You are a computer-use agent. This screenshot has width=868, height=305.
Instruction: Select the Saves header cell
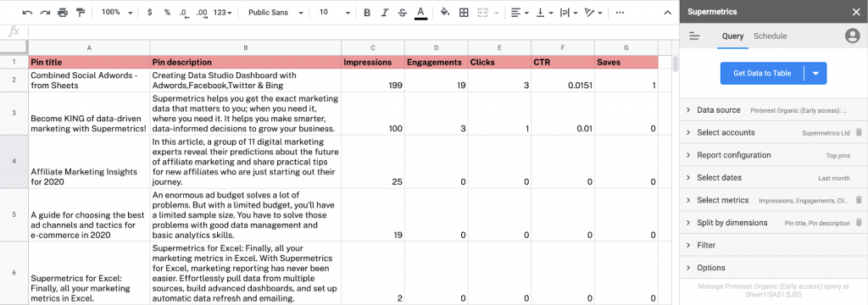tap(626, 62)
